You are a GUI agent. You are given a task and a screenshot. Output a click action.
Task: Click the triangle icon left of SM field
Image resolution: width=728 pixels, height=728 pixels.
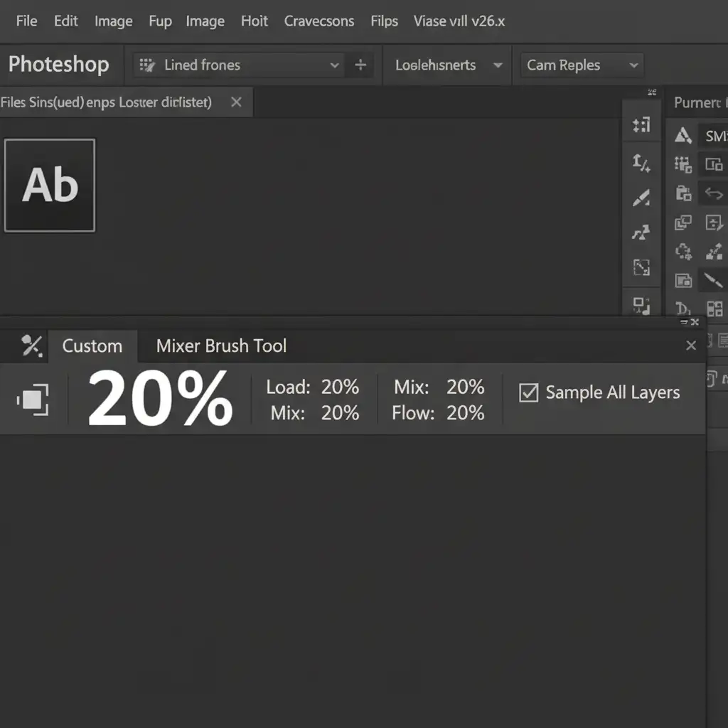coord(682,136)
